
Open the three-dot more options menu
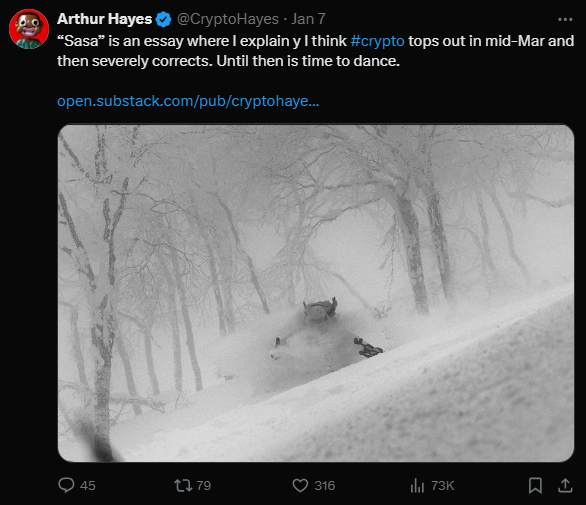[x=565, y=19]
